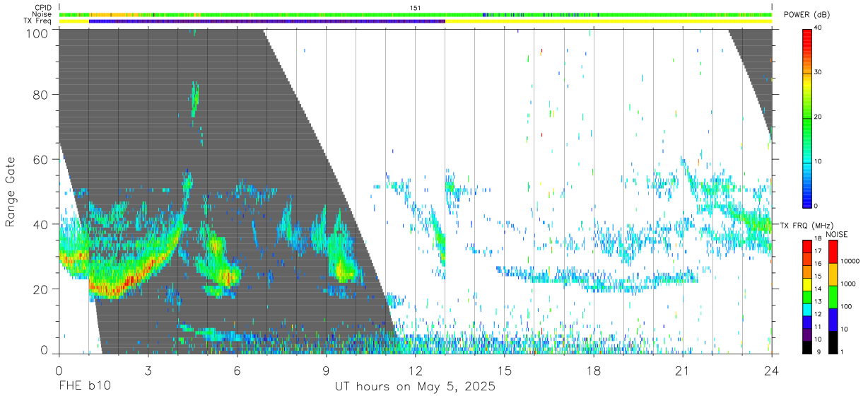
Task: Click the 24 hour label on the UT axis
Action: 772,370
